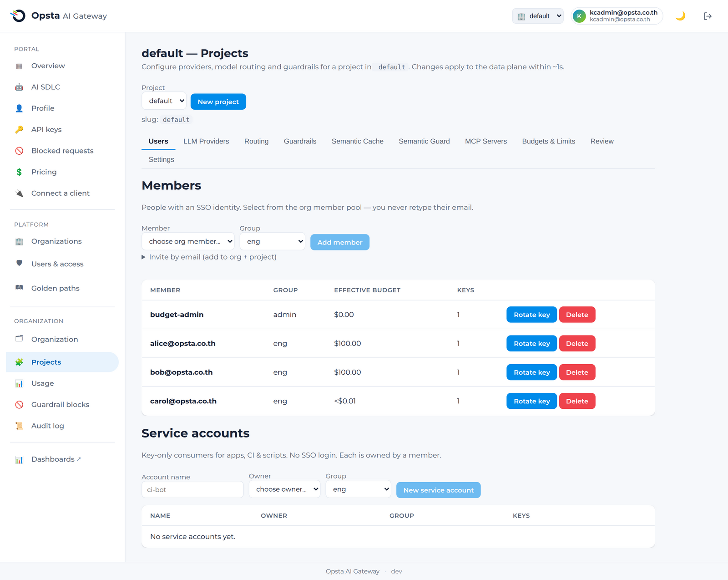Click the Pricing dollar sign icon
The image size is (728, 580).
coord(19,172)
